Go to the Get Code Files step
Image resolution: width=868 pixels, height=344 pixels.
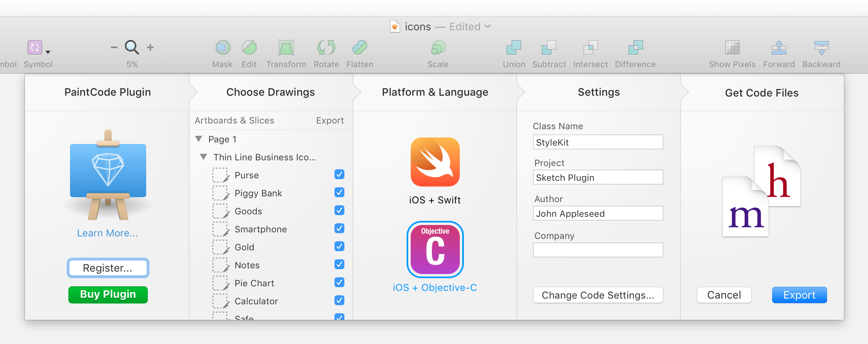(762, 93)
